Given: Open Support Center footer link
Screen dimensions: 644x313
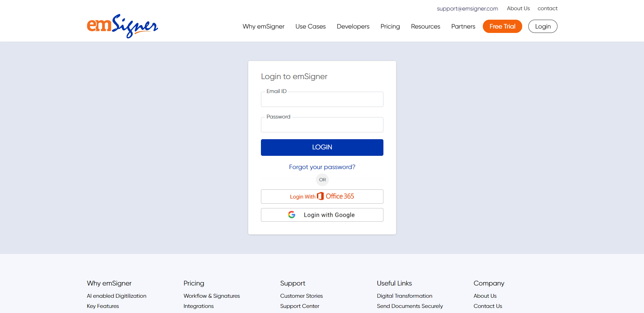Looking at the screenshot, I should click(x=300, y=306).
